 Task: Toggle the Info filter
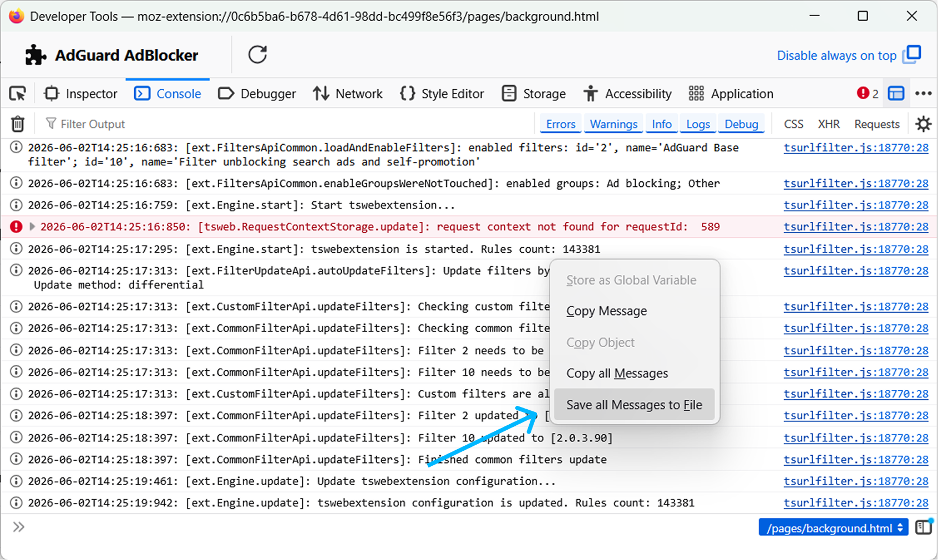(662, 124)
